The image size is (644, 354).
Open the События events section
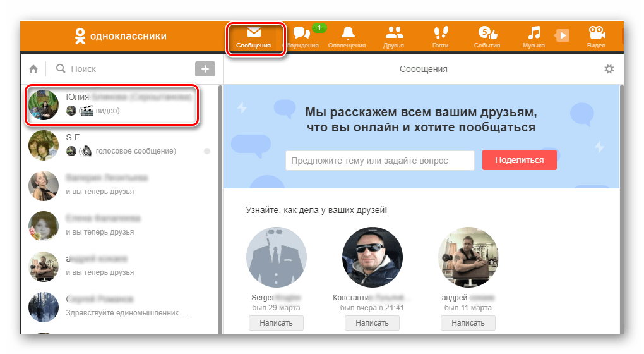pos(487,37)
